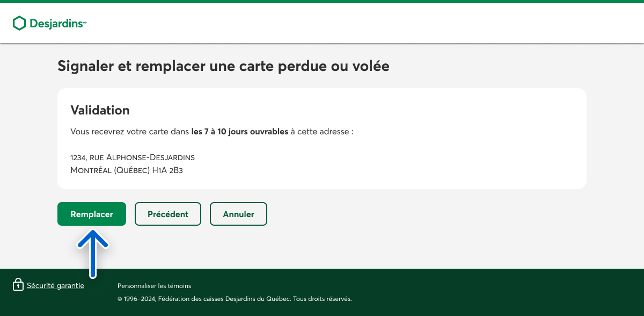This screenshot has height=316, width=644.
Task: Click the Desjardins wordmark in header
Action: [x=56, y=24]
